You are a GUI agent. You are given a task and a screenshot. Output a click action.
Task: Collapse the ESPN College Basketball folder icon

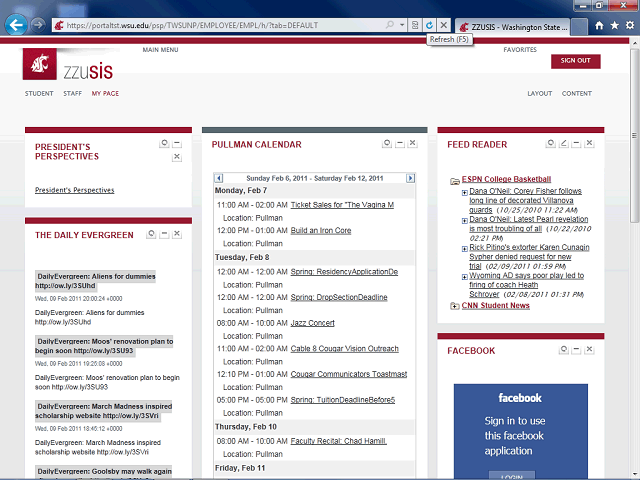455,180
